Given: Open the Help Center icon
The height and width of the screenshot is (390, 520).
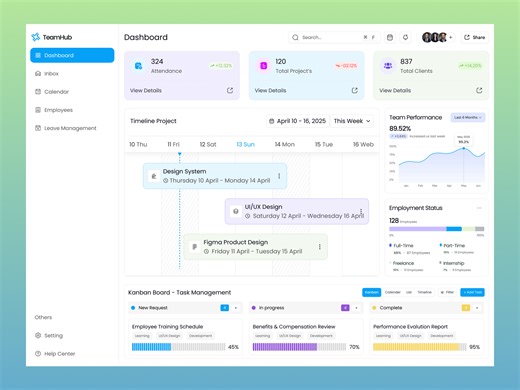Looking at the screenshot, I should coord(38,353).
